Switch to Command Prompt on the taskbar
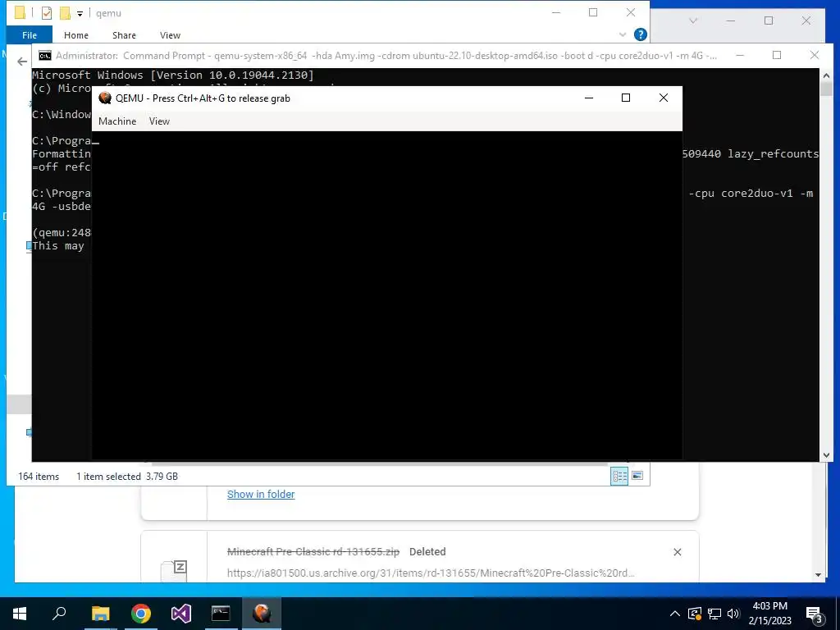The width and height of the screenshot is (840, 630). pos(221,614)
